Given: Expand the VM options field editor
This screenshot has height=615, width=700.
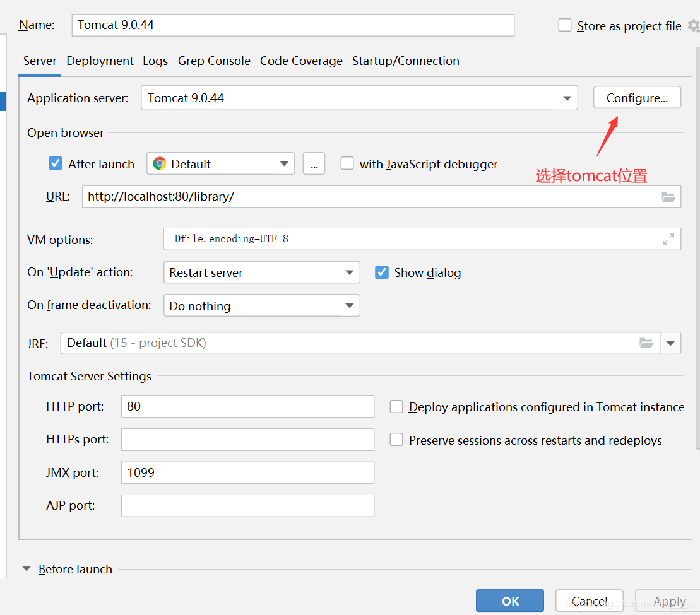Looking at the screenshot, I should [x=668, y=240].
